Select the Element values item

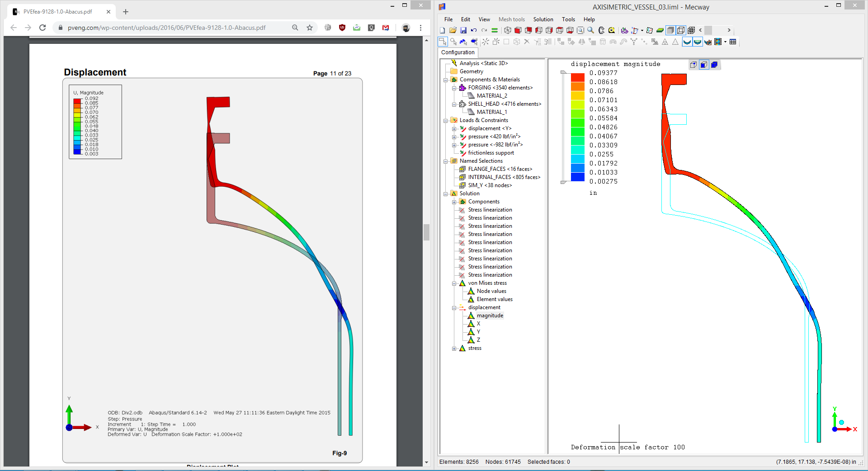(495, 299)
